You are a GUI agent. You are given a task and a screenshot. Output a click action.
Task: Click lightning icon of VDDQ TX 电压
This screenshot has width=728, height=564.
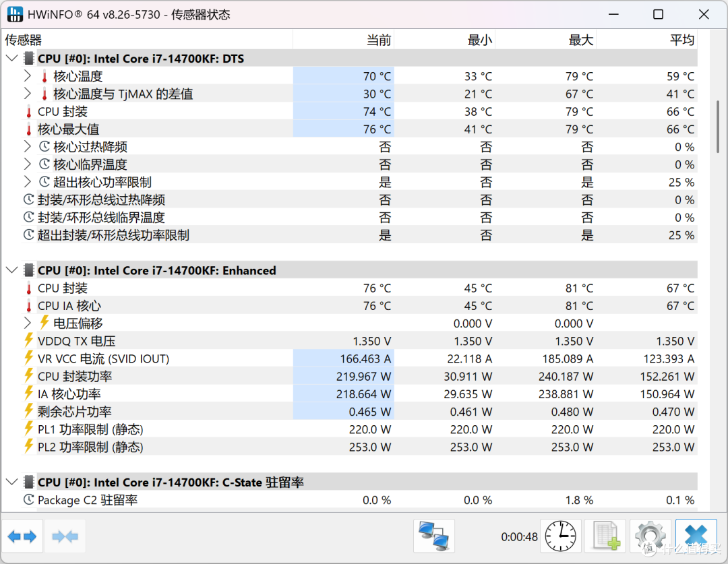(x=29, y=340)
